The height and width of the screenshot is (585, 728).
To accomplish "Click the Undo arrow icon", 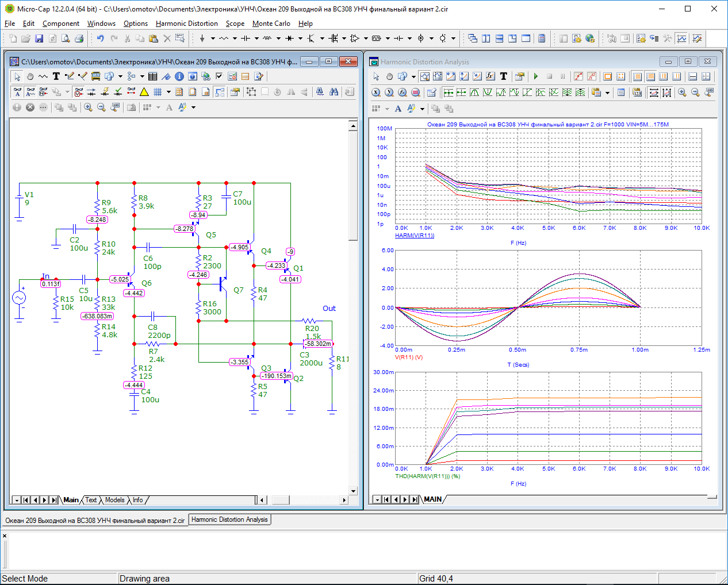I will [100, 39].
